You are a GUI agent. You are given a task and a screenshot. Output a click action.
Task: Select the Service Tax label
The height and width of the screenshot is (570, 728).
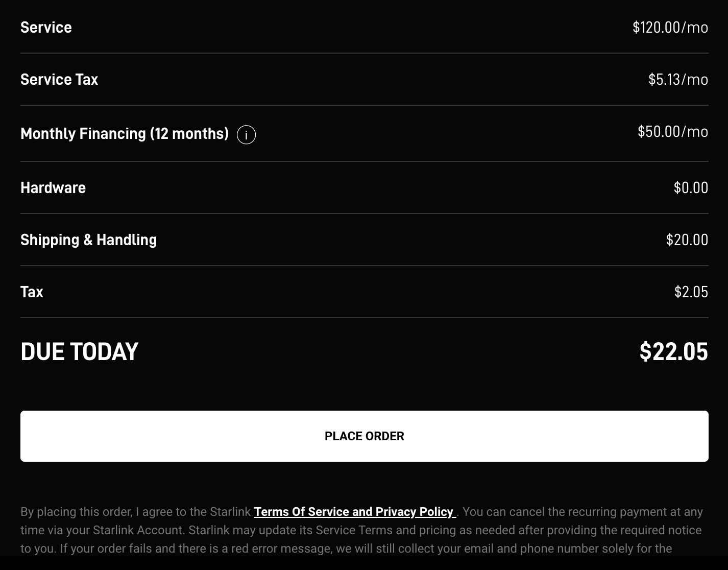[x=59, y=80]
